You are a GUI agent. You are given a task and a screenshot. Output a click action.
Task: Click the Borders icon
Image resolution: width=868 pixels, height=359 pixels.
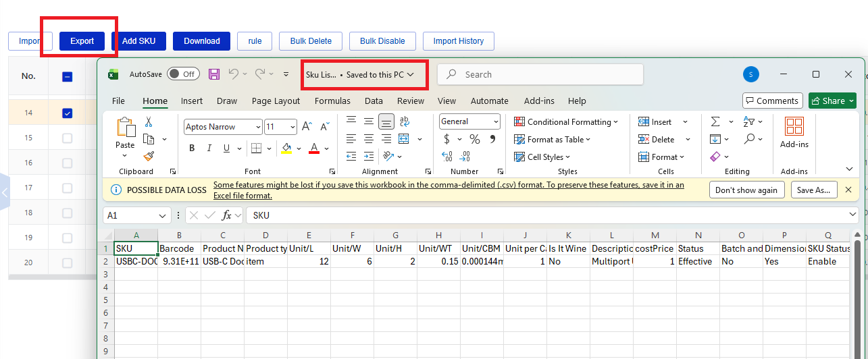(256, 148)
